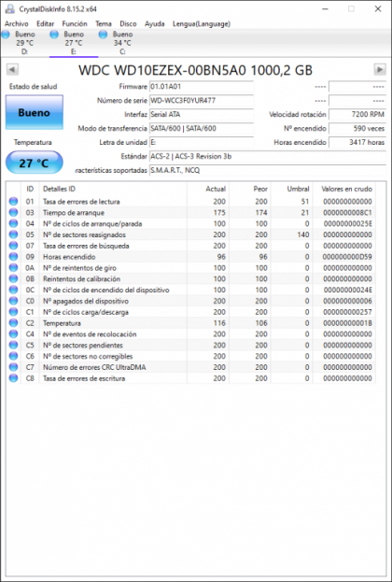Select text Tiempo de arranque
392x582 pixels.
tap(74, 213)
